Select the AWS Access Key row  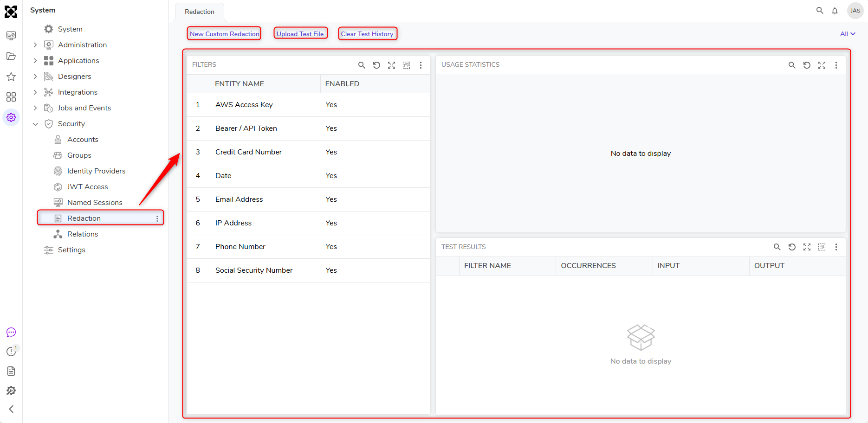pyautogui.click(x=308, y=105)
